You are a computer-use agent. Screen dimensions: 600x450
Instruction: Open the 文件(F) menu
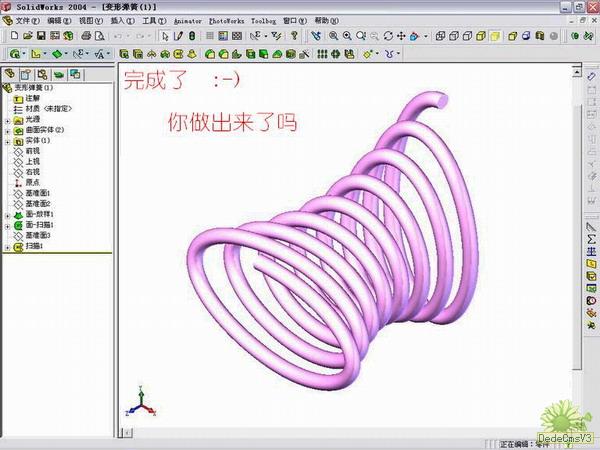pos(28,20)
